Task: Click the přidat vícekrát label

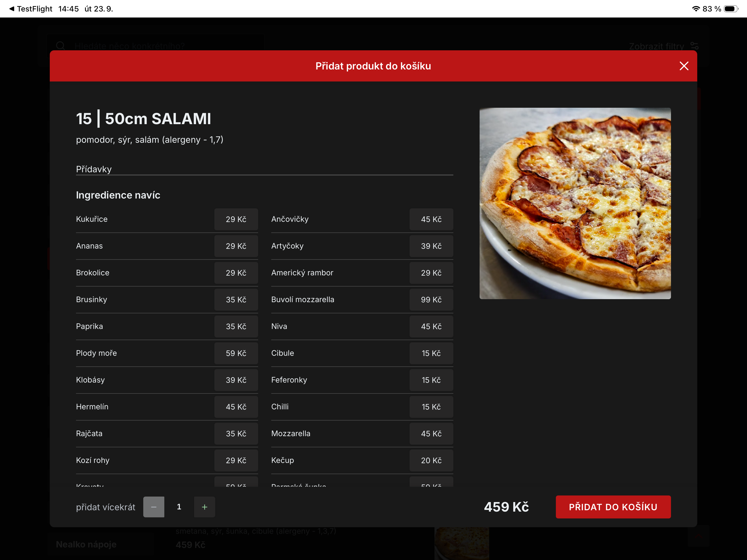Action: [x=106, y=507]
